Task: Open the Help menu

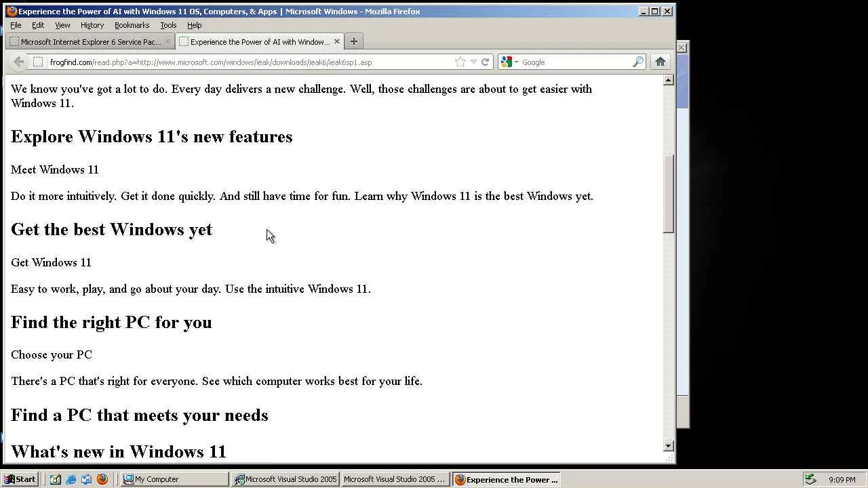Action: [x=194, y=25]
